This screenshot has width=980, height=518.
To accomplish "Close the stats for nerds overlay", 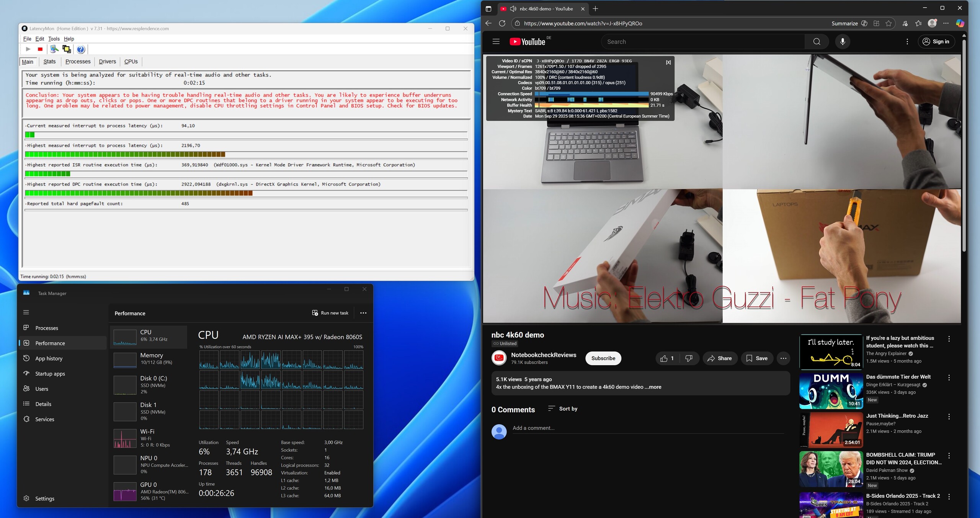I will pyautogui.click(x=668, y=62).
